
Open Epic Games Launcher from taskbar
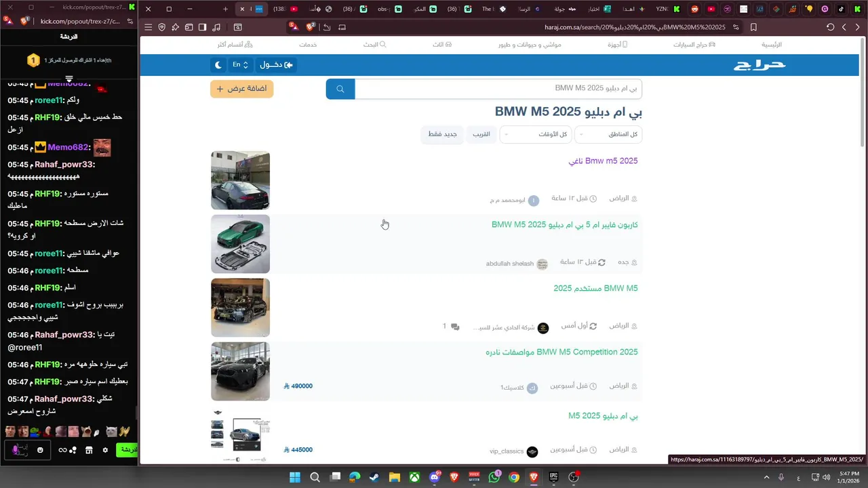[x=553, y=477]
